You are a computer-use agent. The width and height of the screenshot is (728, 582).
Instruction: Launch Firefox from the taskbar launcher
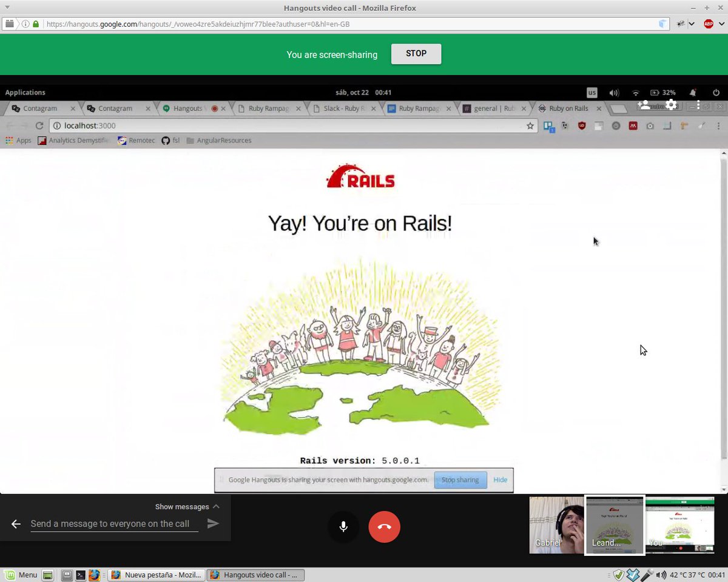coord(94,575)
